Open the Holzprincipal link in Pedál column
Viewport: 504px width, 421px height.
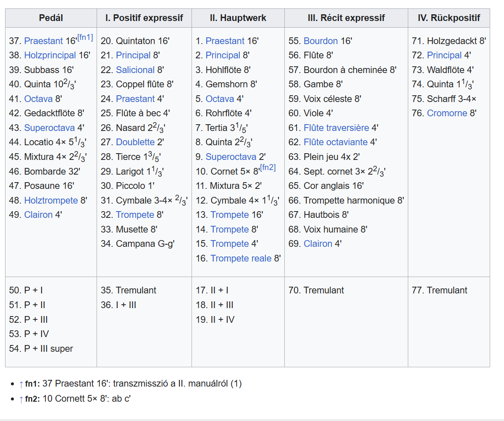coord(50,55)
